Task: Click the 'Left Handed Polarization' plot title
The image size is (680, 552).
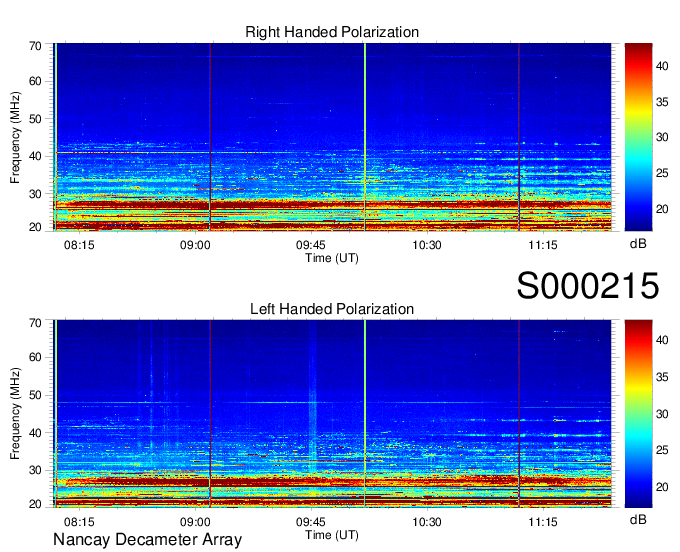Action: (x=332, y=309)
